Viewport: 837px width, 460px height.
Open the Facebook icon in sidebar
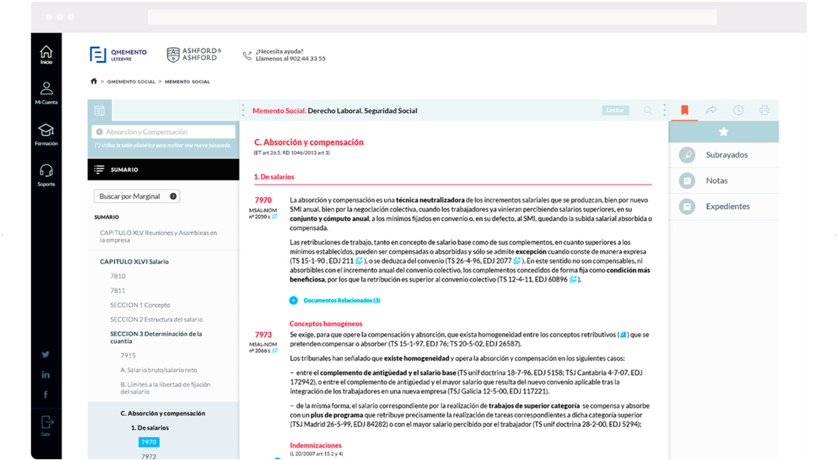coord(46,395)
